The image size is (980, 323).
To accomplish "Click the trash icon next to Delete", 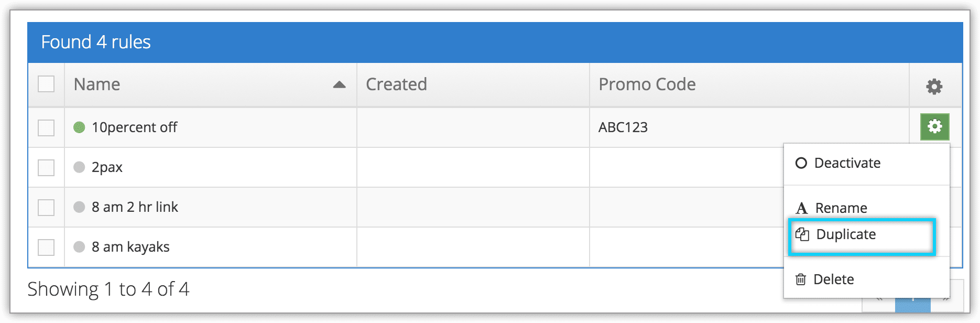I will (x=801, y=279).
